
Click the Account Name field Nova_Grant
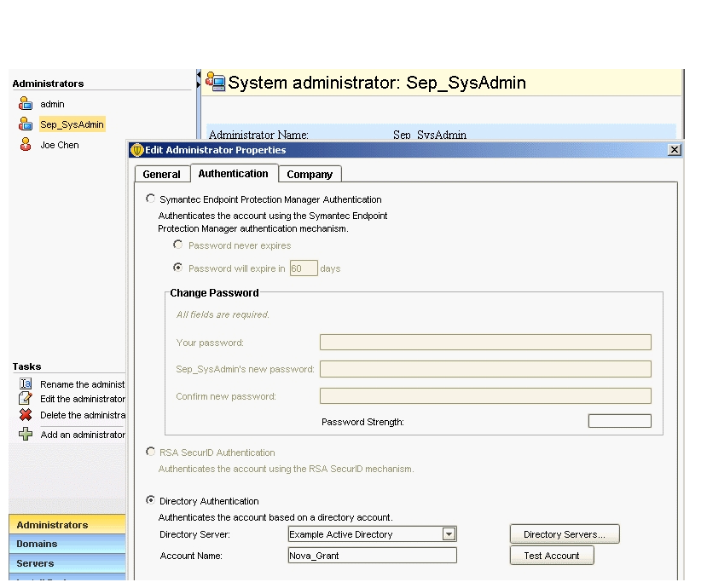373,556
